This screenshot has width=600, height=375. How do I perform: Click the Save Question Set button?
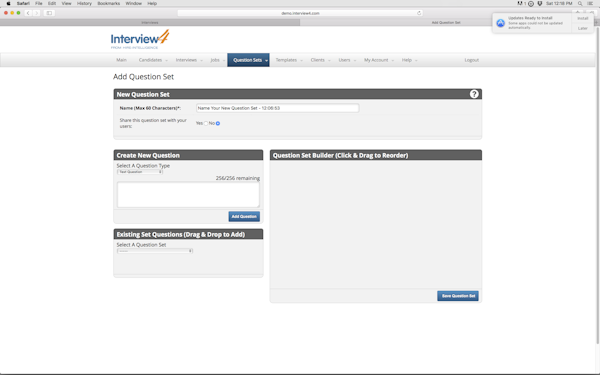[458, 296]
